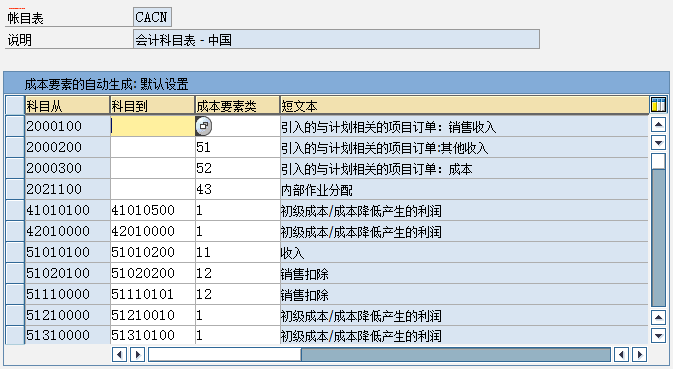Click account to cell 41010500

(153, 210)
